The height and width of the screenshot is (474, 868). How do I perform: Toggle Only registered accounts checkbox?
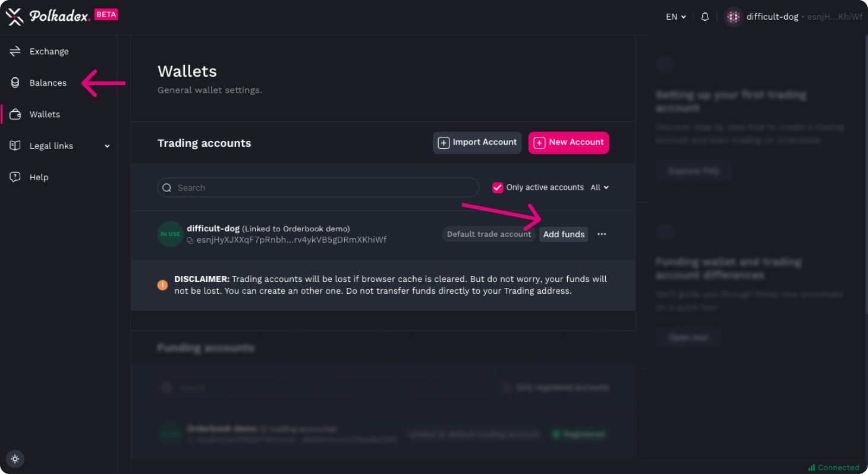click(x=507, y=388)
